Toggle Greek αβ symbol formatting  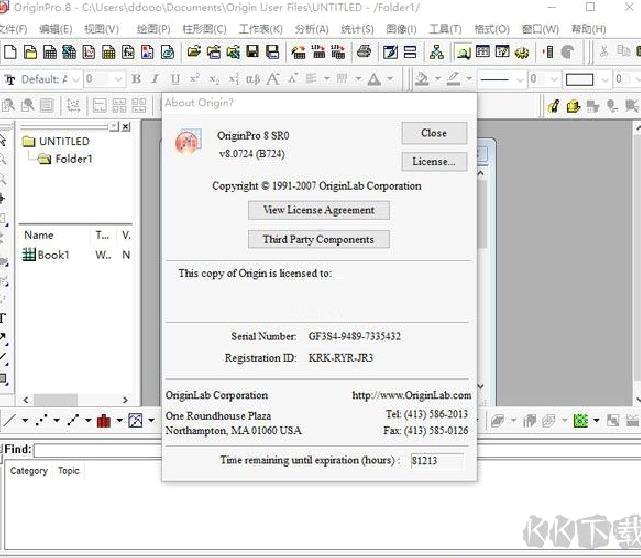(253, 79)
